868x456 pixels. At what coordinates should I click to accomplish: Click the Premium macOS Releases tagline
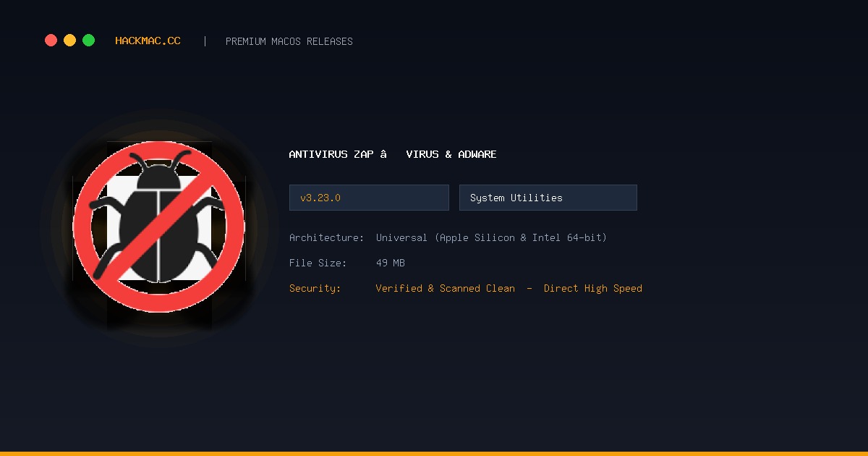click(289, 41)
